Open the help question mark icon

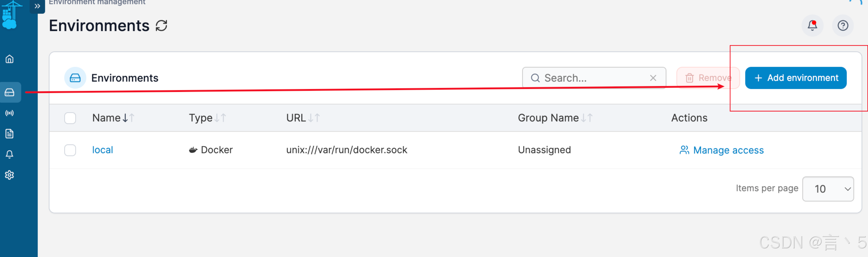(x=843, y=26)
